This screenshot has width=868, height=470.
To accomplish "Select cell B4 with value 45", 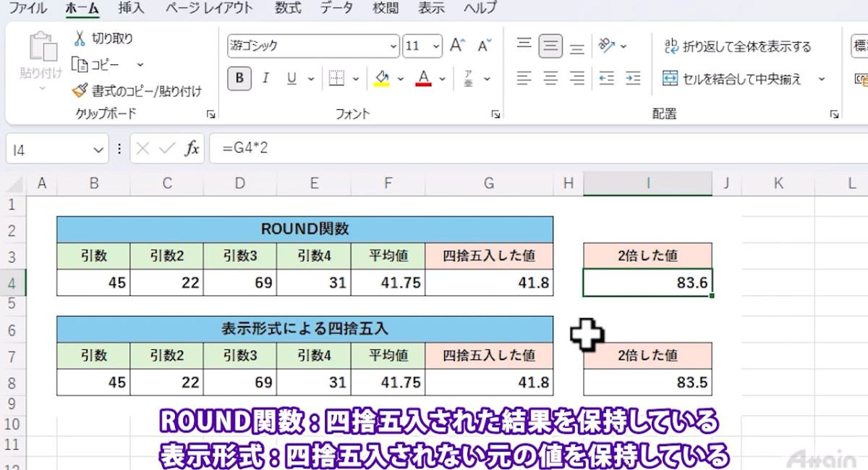I will pyautogui.click(x=94, y=283).
